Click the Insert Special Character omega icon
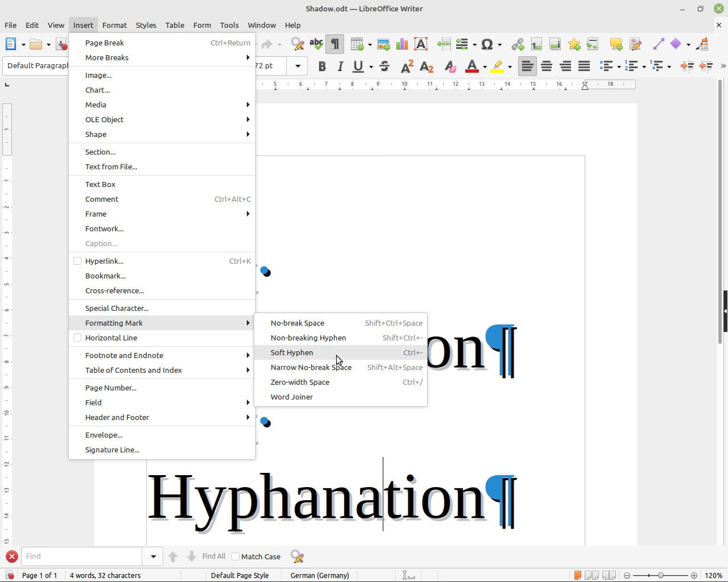The height and width of the screenshot is (582, 728). pos(487,44)
